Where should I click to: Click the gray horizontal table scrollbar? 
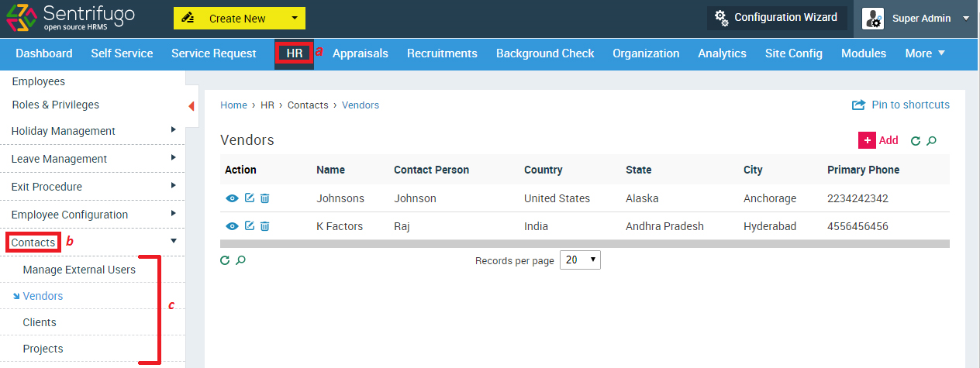coord(585,244)
